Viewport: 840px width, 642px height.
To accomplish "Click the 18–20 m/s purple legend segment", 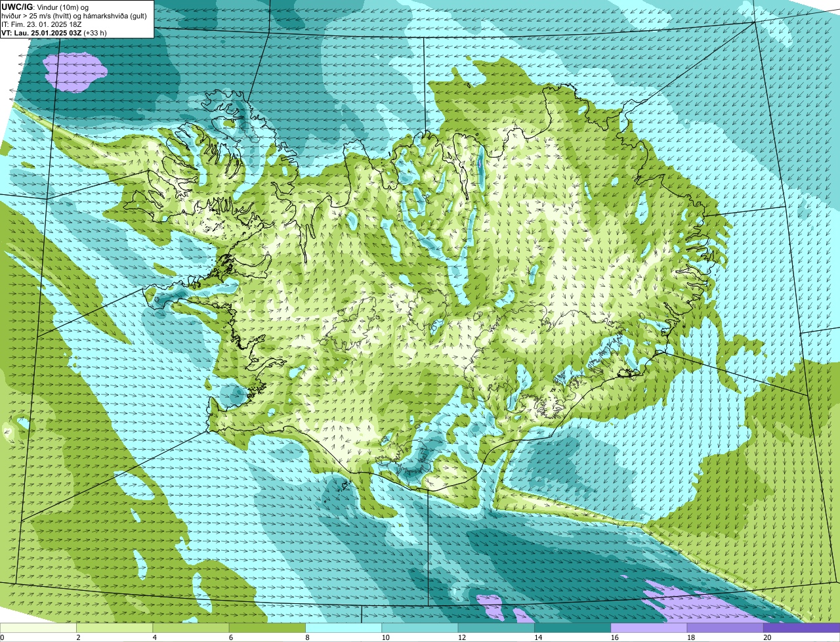I will coord(725,628).
